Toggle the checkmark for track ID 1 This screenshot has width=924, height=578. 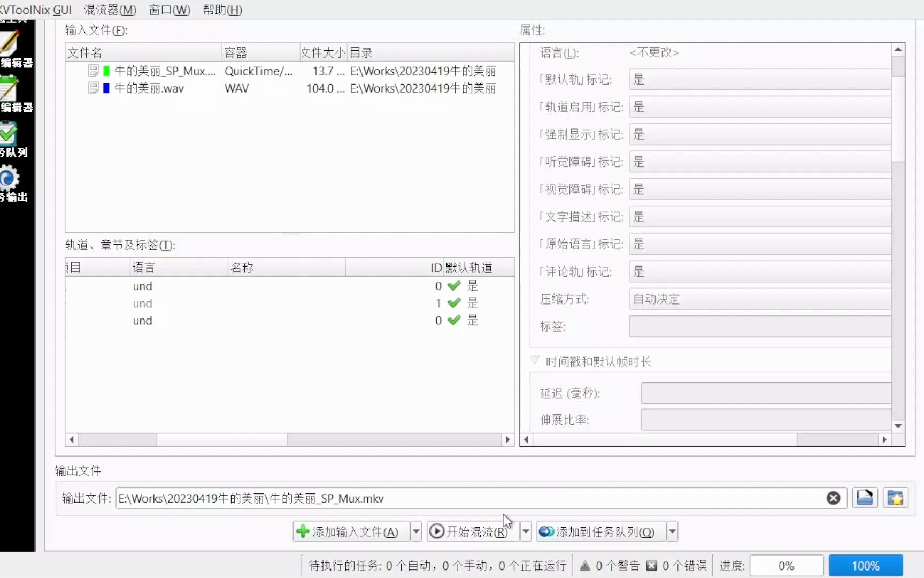(x=454, y=303)
